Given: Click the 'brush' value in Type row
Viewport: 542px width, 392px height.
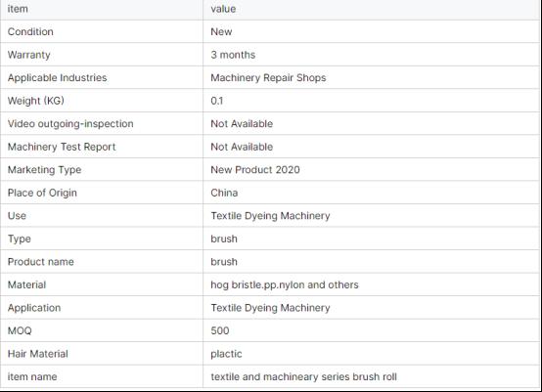Looking at the screenshot, I should point(224,239).
